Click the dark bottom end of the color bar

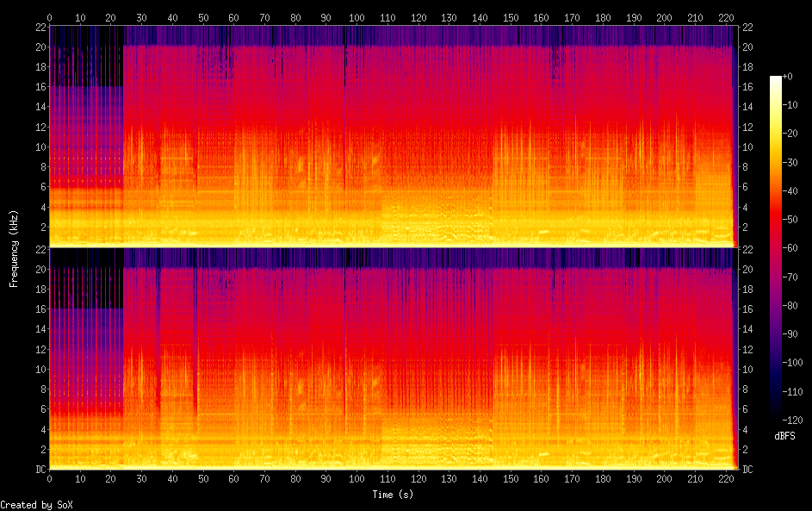pyautogui.click(x=776, y=414)
